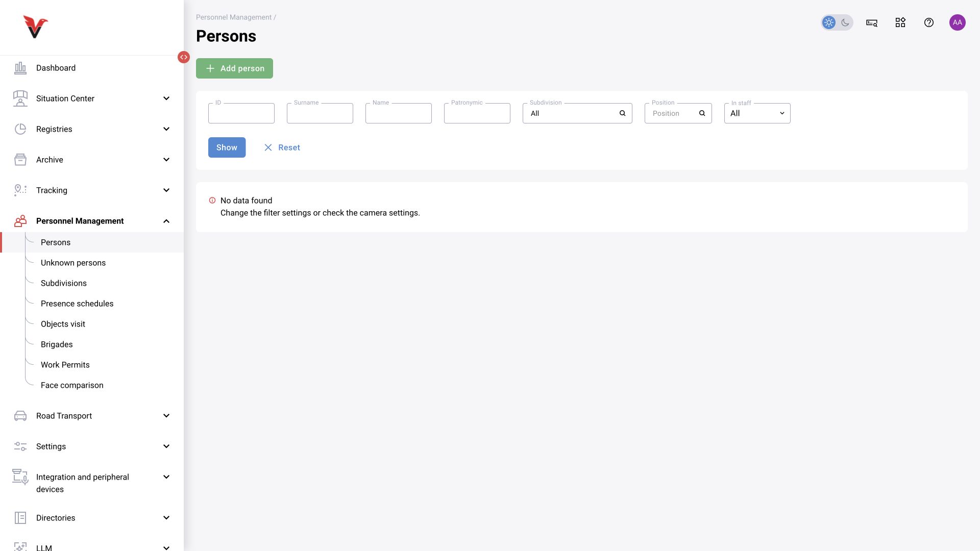
Task: Click the Tracking pin icon
Action: tap(20, 190)
